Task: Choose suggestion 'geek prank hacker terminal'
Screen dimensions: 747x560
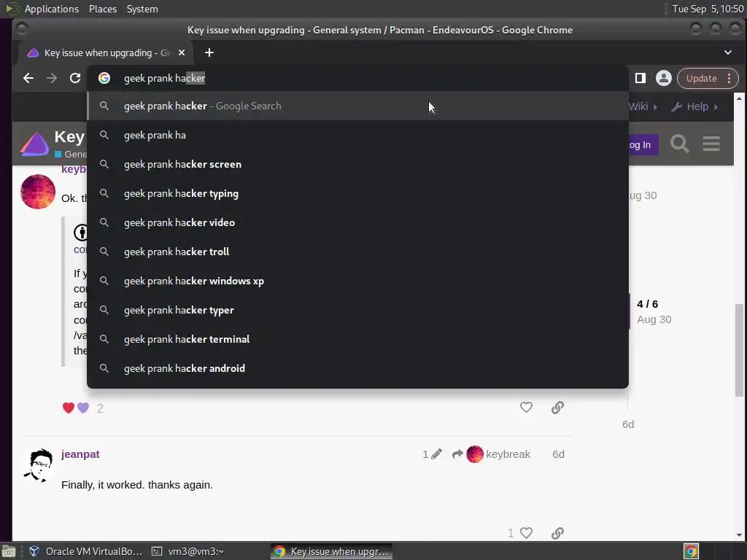Action: pos(357,339)
